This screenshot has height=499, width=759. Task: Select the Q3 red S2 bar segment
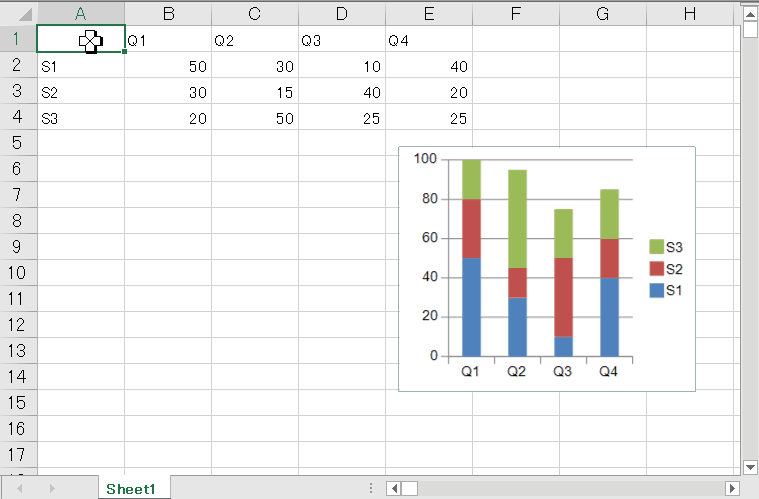coord(563,297)
